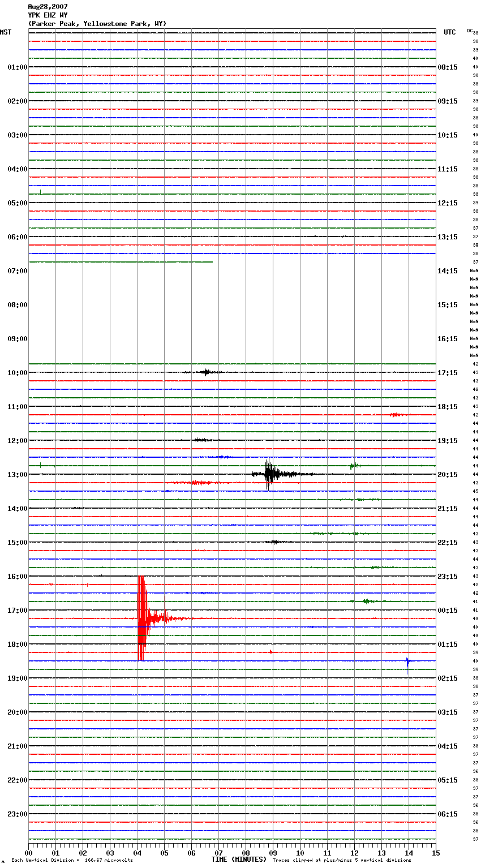Click the DC value 45 in the right column
The width and height of the screenshot is (481, 868).
pyautogui.click(x=475, y=491)
